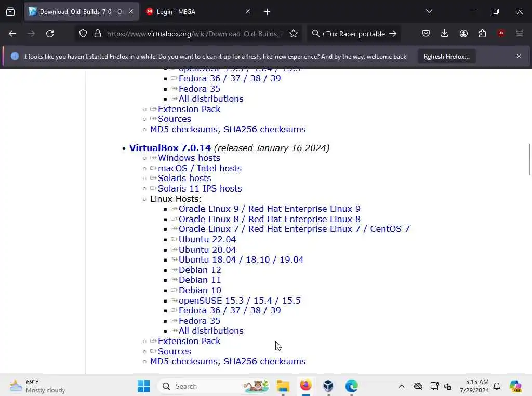Open Firefox View tab overview icon

(x=10, y=12)
